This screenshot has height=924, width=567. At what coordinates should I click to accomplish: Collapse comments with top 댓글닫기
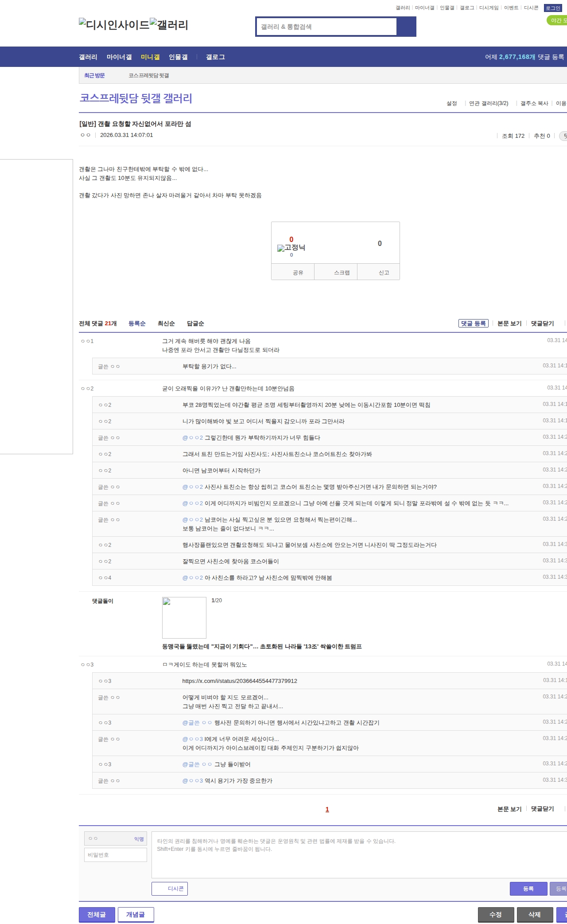[x=542, y=324]
